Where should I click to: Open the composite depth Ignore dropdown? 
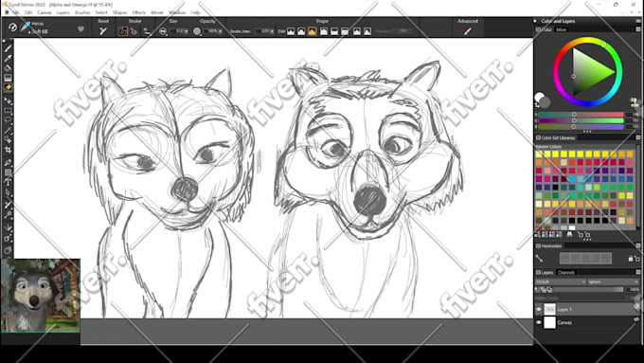coord(614,281)
